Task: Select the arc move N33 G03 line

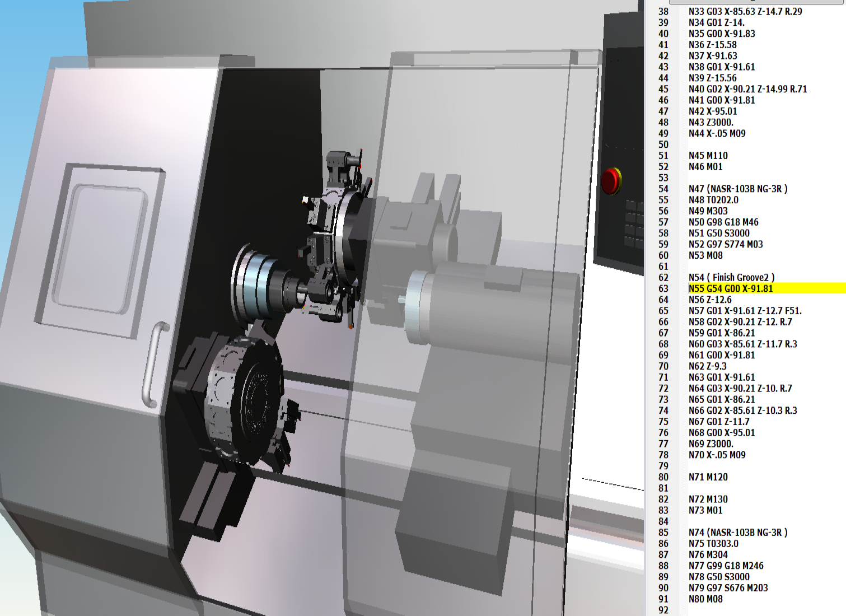Action: pos(745,11)
